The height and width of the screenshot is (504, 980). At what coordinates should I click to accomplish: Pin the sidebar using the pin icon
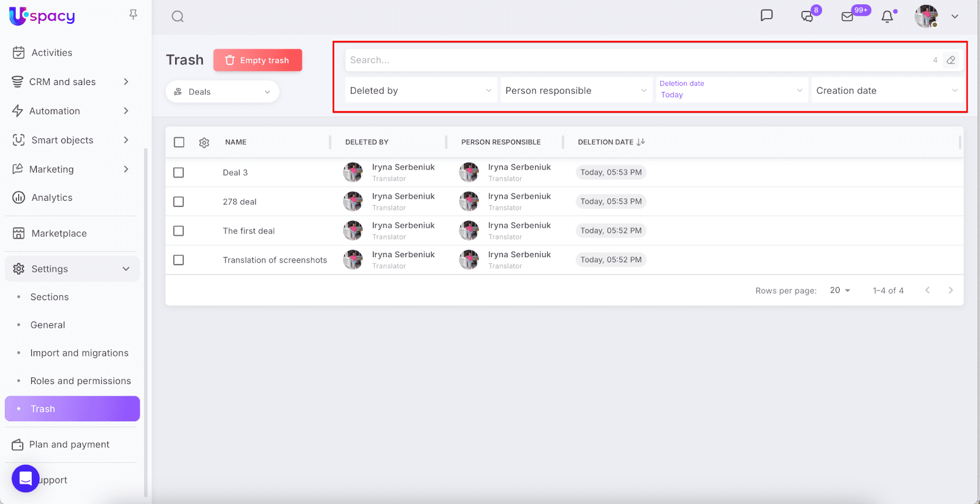pyautogui.click(x=133, y=15)
